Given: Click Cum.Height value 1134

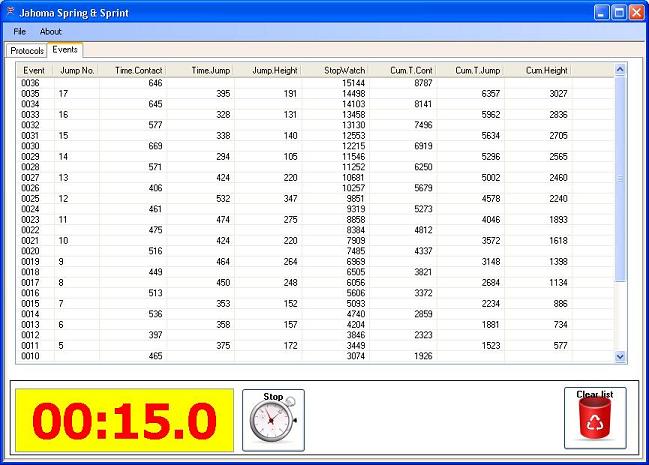Looking at the screenshot, I should coord(558,283).
